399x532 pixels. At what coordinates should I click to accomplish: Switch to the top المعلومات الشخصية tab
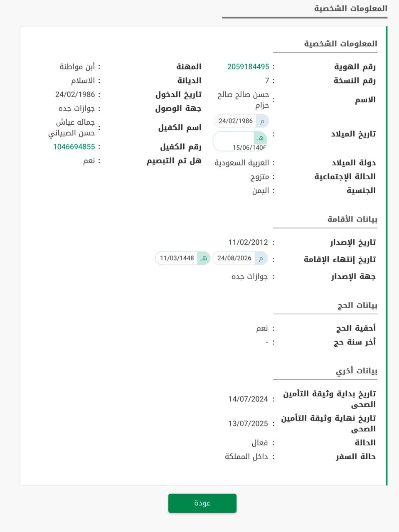click(350, 8)
